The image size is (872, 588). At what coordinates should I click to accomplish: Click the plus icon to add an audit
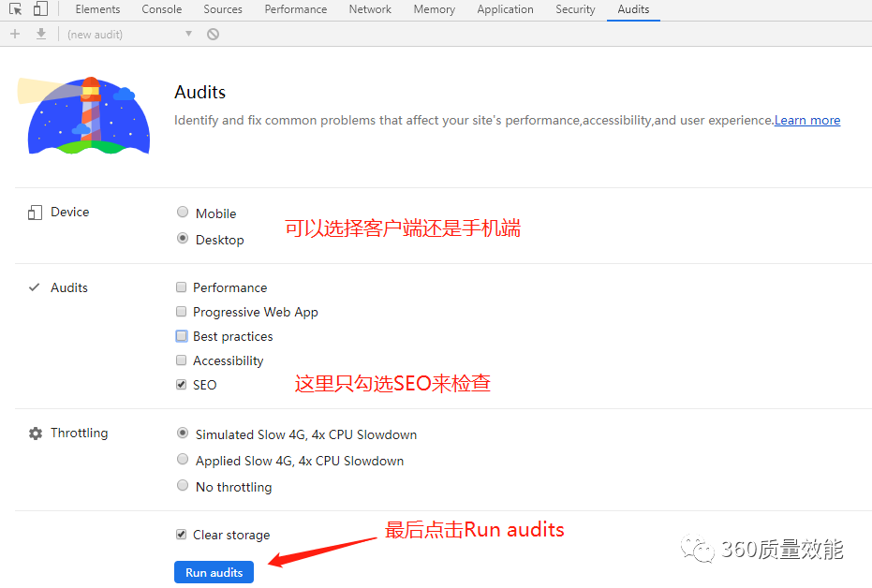tap(15, 34)
